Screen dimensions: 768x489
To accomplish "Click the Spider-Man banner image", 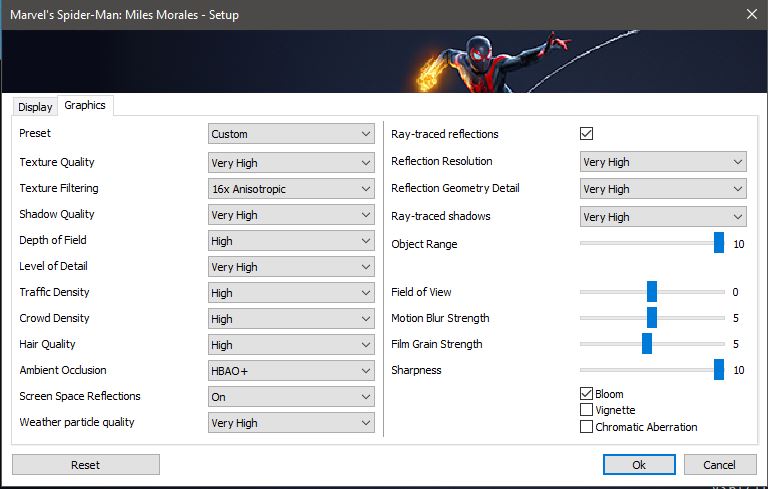I will 384,61.
